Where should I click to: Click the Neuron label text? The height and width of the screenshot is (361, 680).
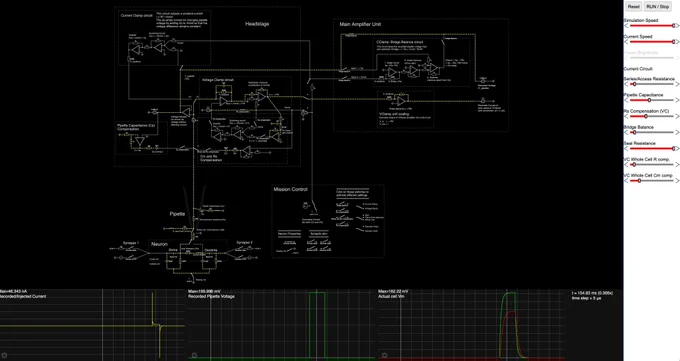tap(159, 244)
